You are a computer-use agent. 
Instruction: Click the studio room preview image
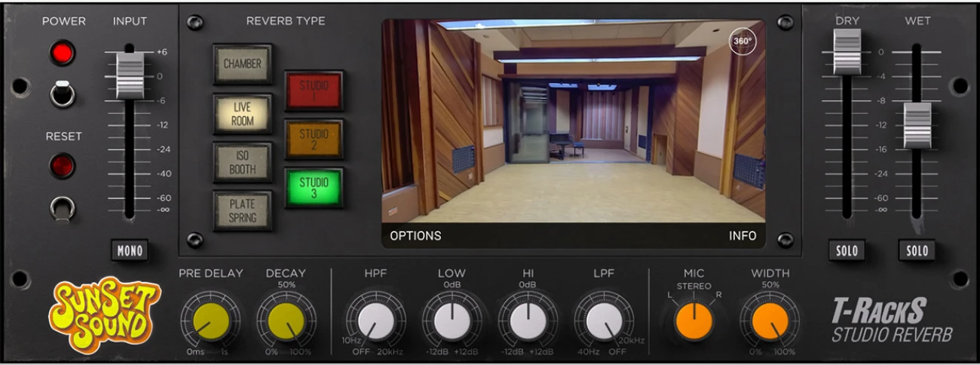[x=573, y=121]
